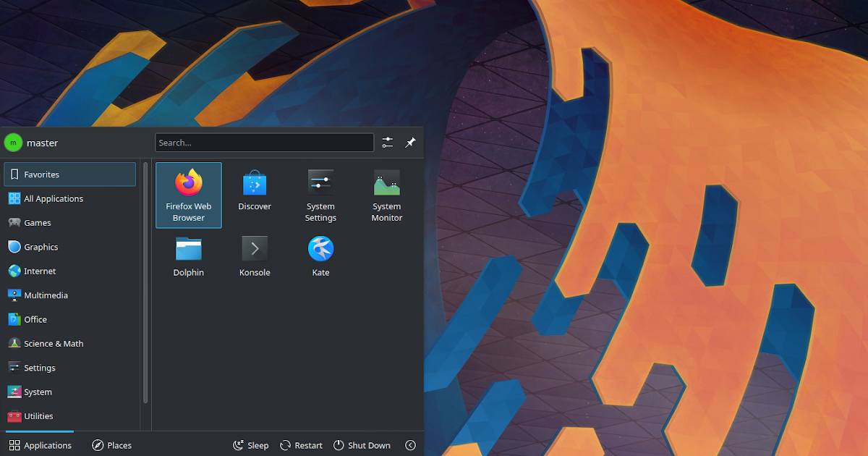This screenshot has height=456, width=868.
Task: Select the Favorites category
Action: [69, 174]
